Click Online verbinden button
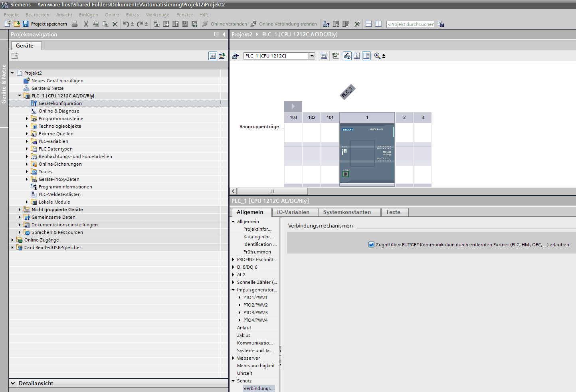This screenshot has height=392, width=576. [225, 24]
